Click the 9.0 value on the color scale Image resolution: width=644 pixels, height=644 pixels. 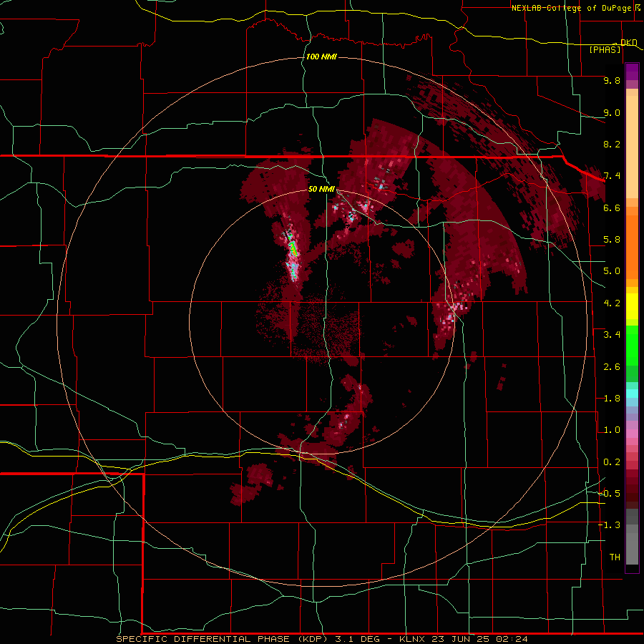(x=612, y=112)
